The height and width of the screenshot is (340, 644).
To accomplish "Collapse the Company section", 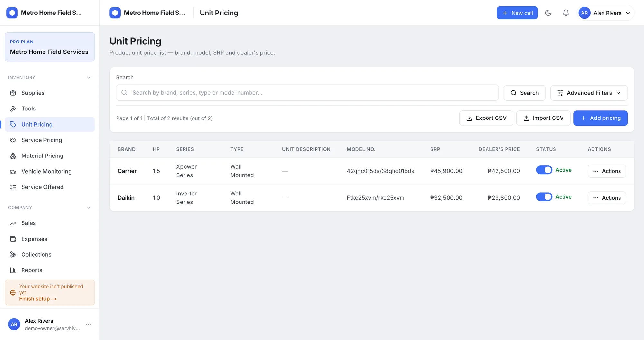I will tap(89, 208).
